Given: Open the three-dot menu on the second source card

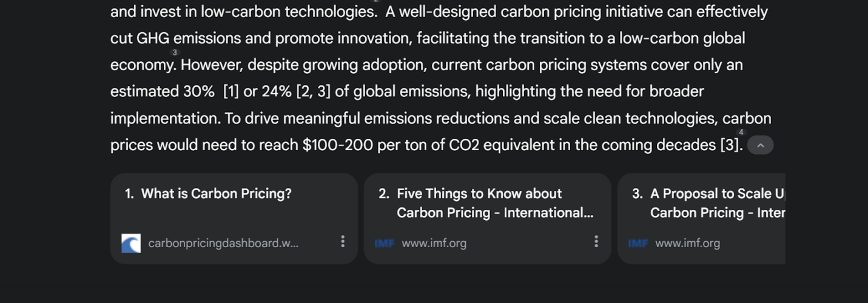Looking at the screenshot, I should 596,242.
